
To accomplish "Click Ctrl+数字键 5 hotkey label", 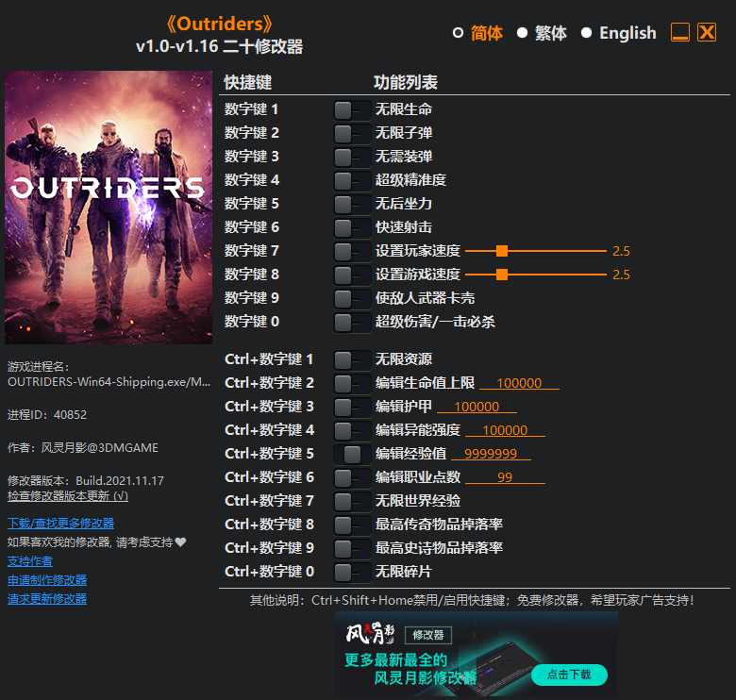I will pyautogui.click(x=269, y=453).
